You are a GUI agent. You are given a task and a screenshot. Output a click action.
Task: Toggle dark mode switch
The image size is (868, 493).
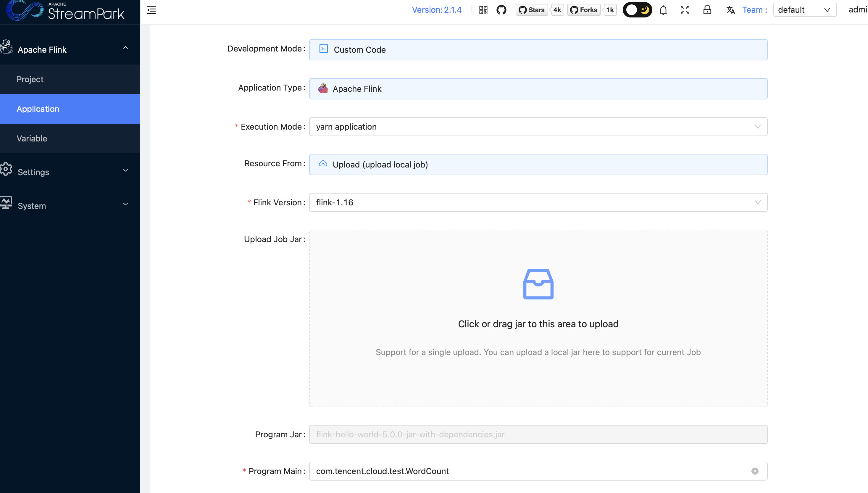[x=637, y=10]
